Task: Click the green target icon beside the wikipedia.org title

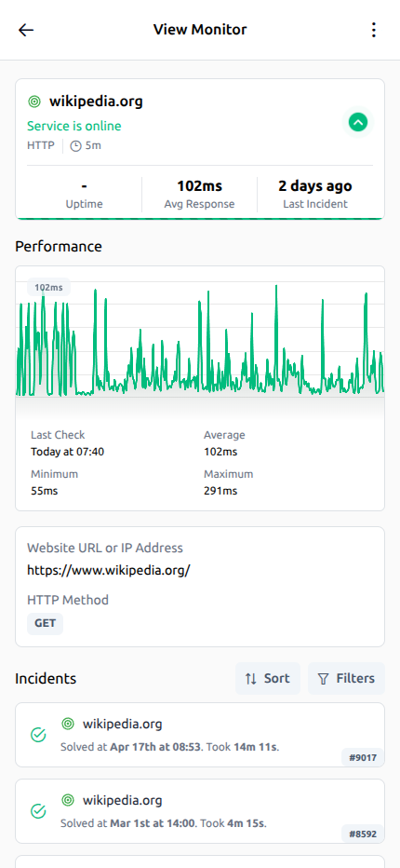Action: (x=34, y=102)
